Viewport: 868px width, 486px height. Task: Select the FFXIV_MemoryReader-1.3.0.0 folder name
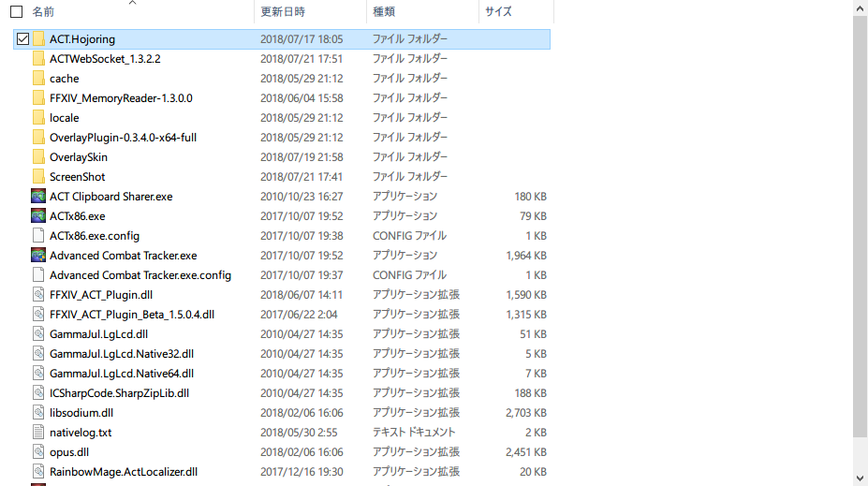[121, 98]
